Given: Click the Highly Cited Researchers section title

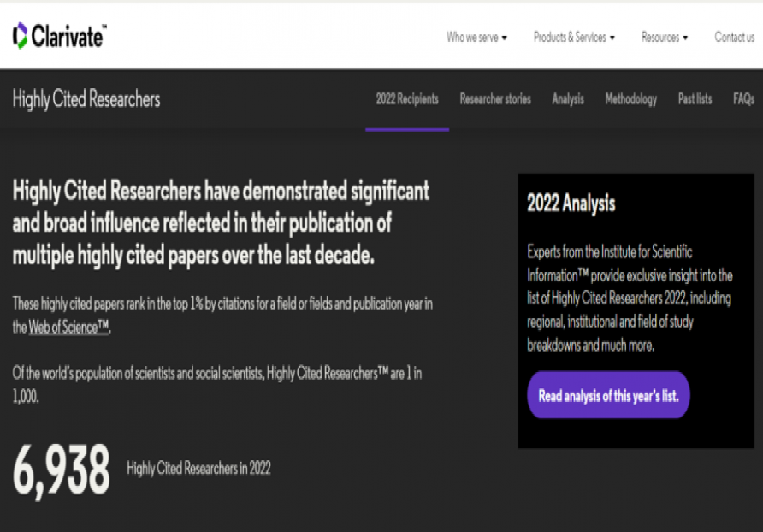Looking at the screenshot, I should [86, 99].
